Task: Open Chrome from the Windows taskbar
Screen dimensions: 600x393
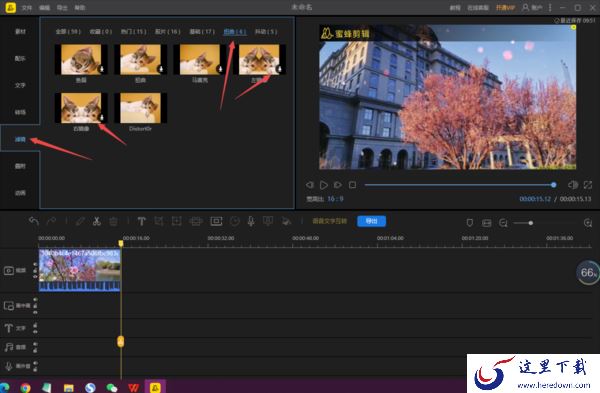Action: pyautogui.click(x=26, y=388)
